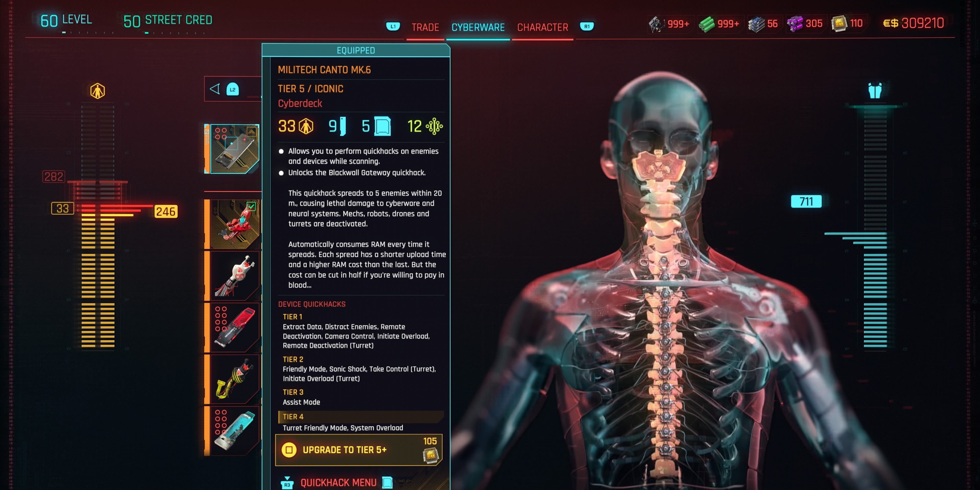Click the Cyberware tab

(x=477, y=26)
